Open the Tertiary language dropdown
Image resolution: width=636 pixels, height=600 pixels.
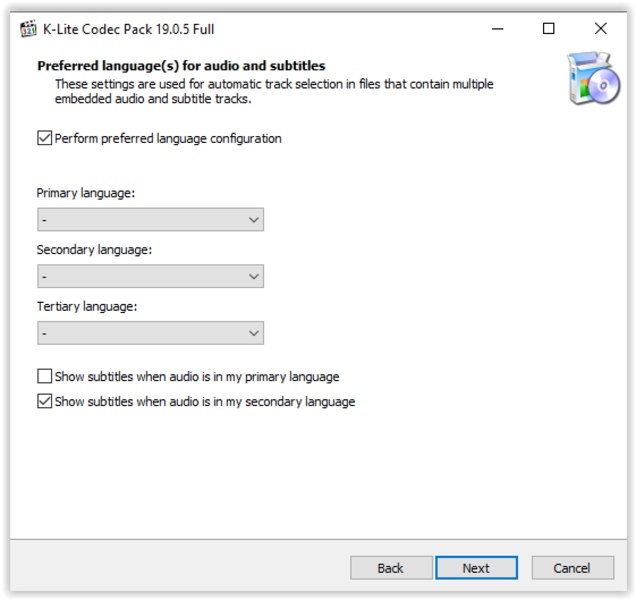coord(150,332)
